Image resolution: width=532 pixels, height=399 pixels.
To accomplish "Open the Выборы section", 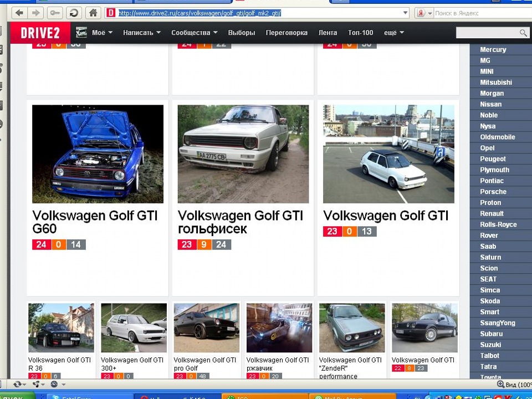I will (x=242, y=33).
